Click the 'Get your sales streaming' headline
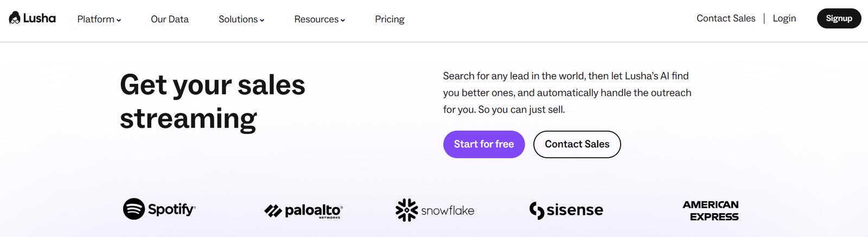868x237 pixels. pos(213,101)
